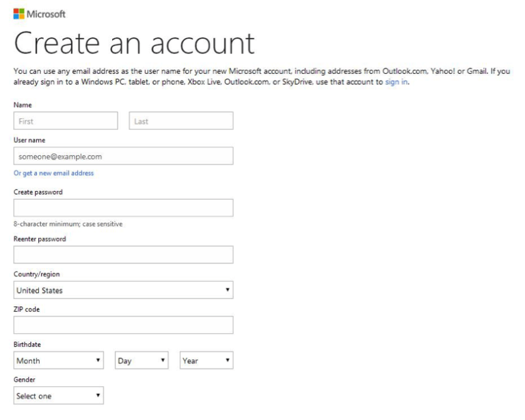This screenshot has height=420, width=525.
Task: Click the 'Birthdate' label
Action: click(27, 344)
